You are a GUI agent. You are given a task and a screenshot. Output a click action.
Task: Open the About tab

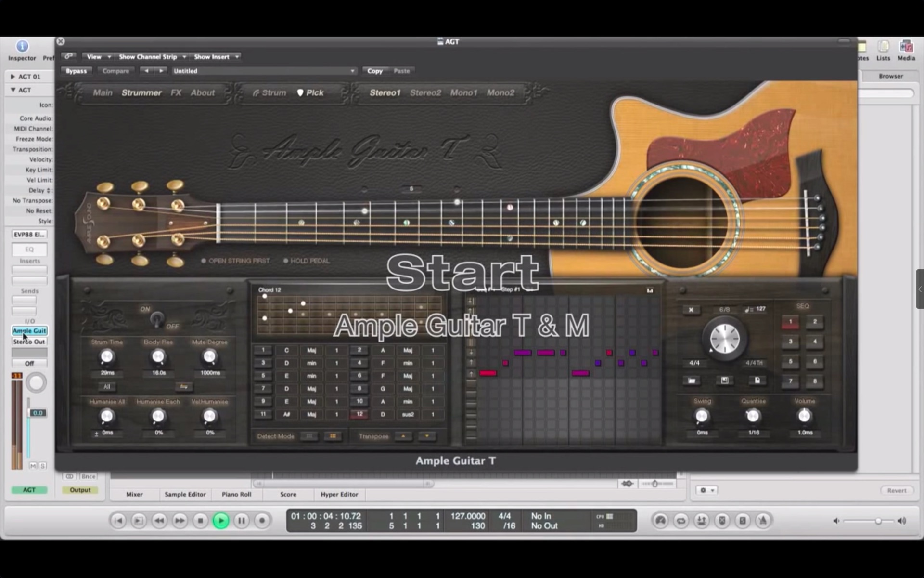coord(203,92)
